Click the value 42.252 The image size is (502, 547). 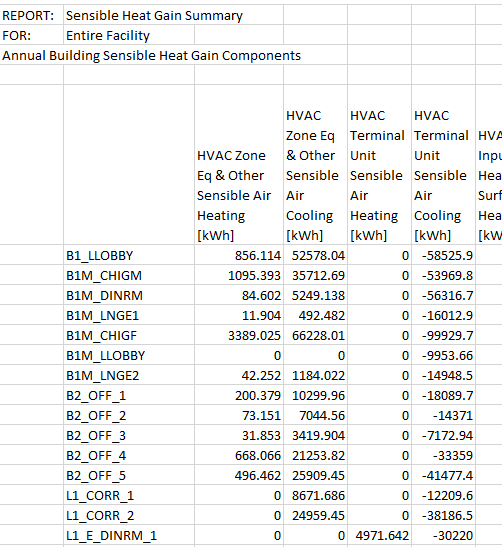tap(239, 375)
